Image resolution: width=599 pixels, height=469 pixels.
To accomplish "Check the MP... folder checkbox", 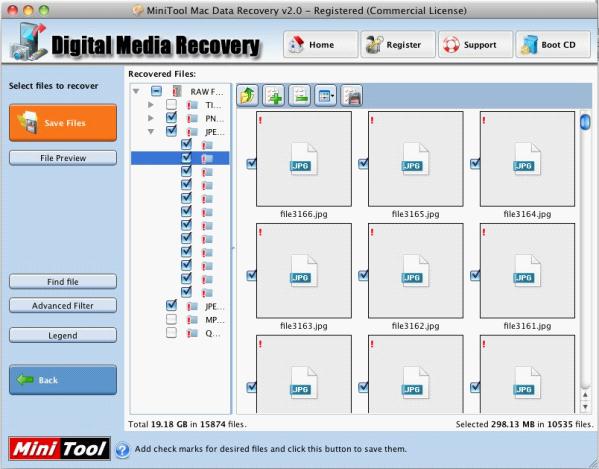I will [x=172, y=319].
